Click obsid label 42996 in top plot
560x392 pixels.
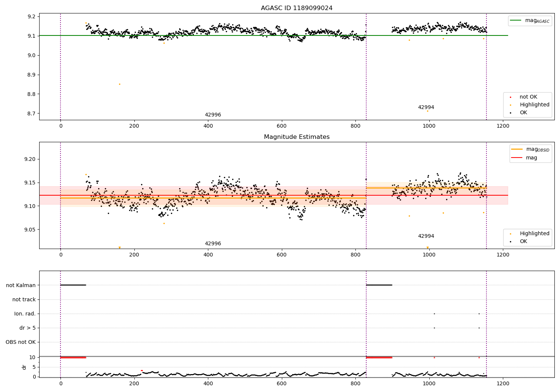213,115
